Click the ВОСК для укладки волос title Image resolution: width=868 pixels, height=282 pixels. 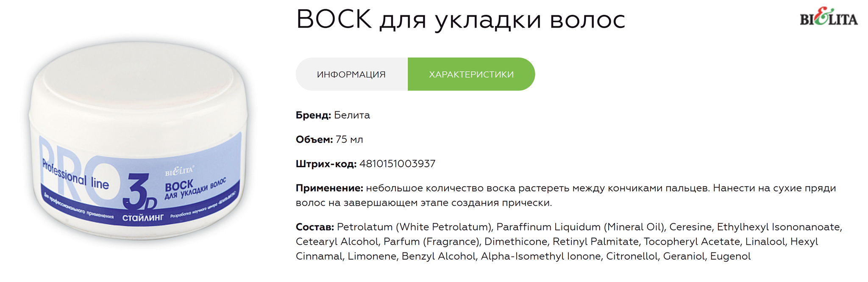click(461, 19)
